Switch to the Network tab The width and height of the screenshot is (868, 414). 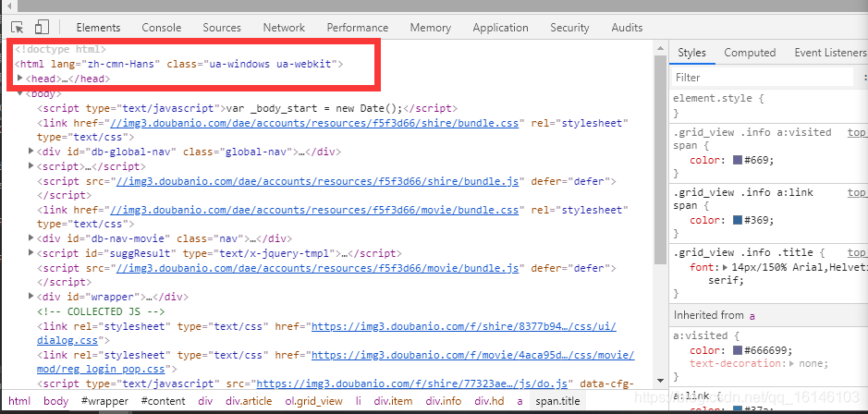click(x=284, y=28)
